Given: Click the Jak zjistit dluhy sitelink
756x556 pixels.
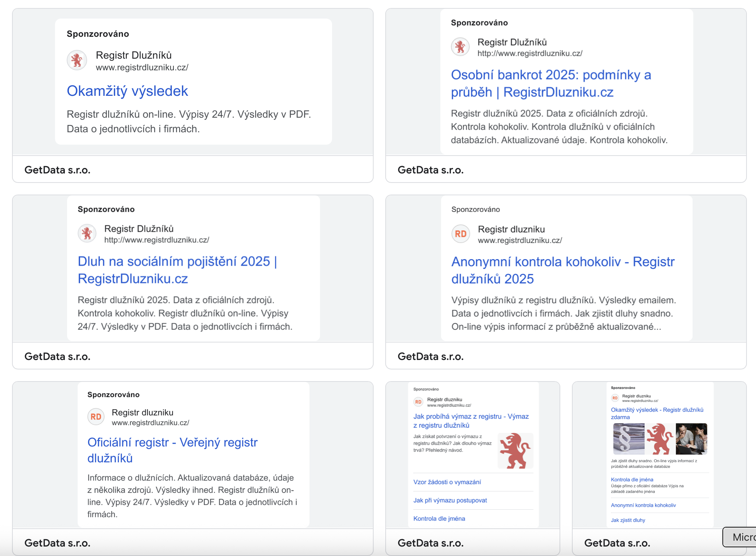Looking at the screenshot, I should tap(628, 520).
